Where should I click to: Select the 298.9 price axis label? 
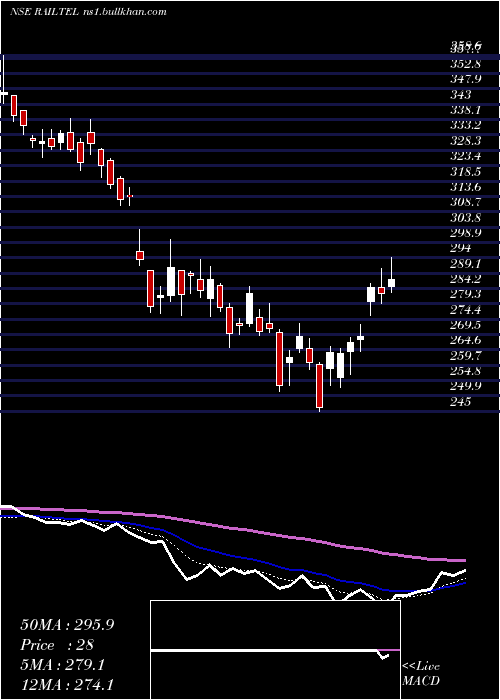click(466, 233)
